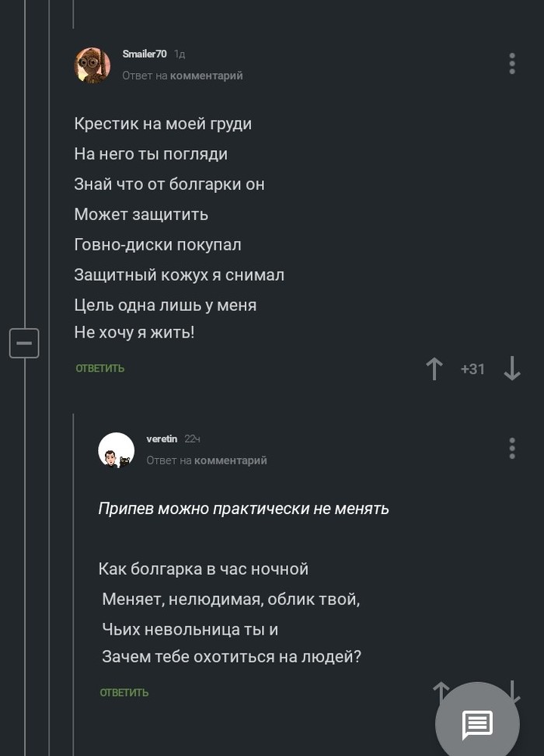The height and width of the screenshot is (756, 544).
Task: Collapse the comment thread with minus button
Action: coord(24,342)
